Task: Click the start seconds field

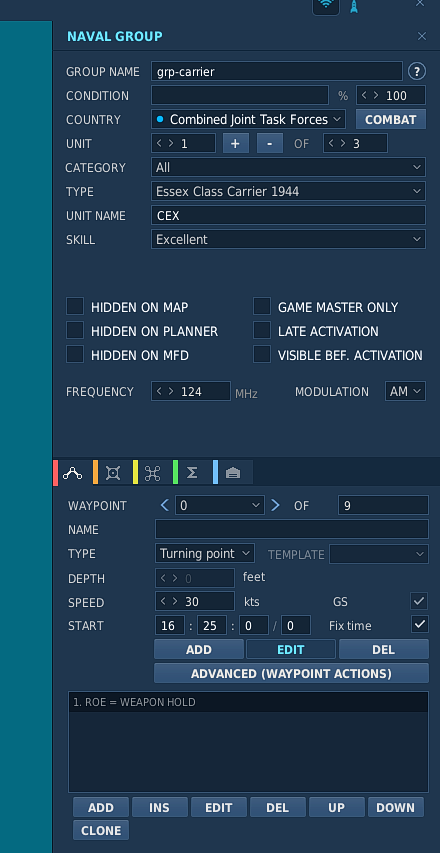Action: tap(254, 625)
